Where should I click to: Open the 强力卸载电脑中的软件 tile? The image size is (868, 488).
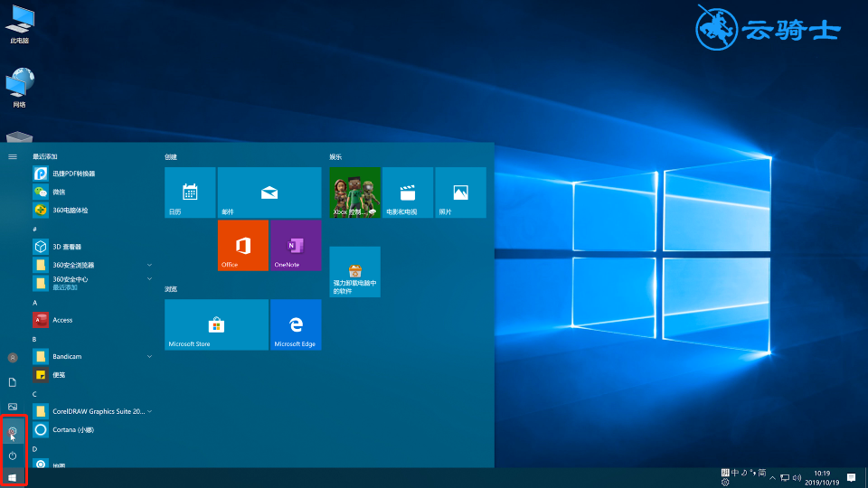click(354, 272)
